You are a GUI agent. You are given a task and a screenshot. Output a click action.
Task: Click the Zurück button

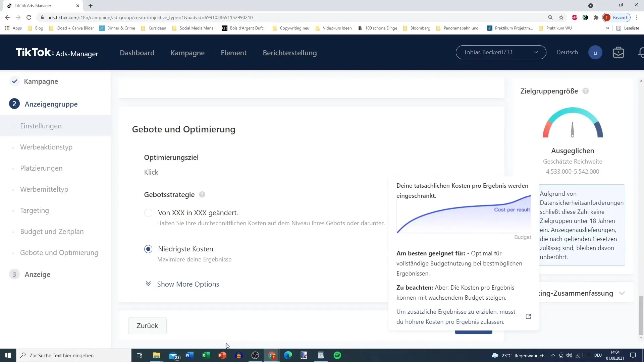(147, 326)
